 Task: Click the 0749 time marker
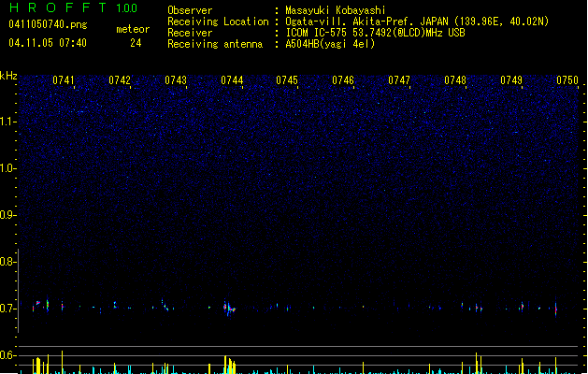[x=511, y=80]
